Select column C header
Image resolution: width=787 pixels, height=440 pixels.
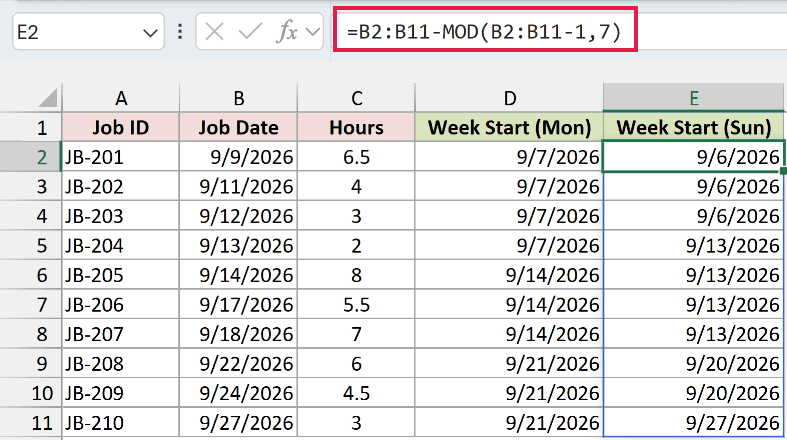[356, 98]
